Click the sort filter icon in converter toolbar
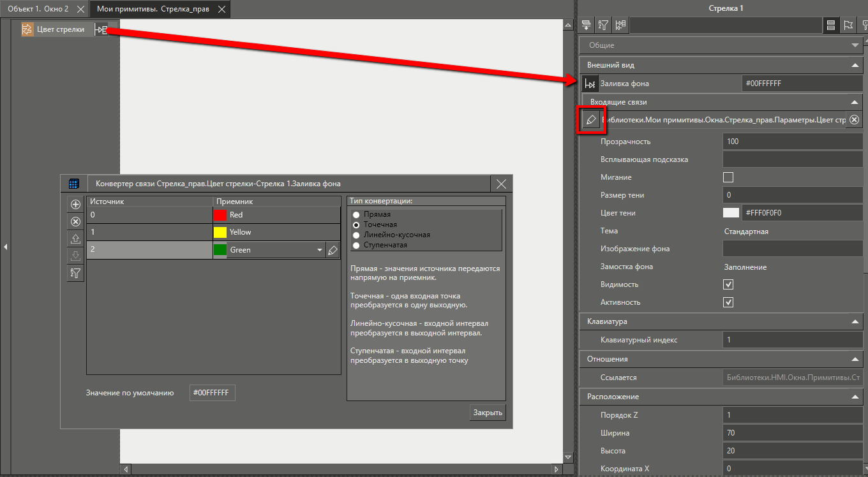Viewport: 868px width, 477px height. (x=75, y=273)
